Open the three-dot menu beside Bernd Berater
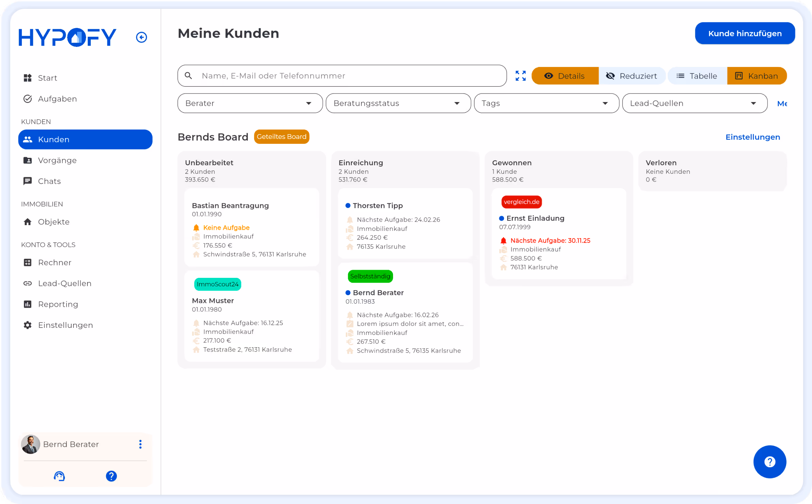 tap(140, 444)
